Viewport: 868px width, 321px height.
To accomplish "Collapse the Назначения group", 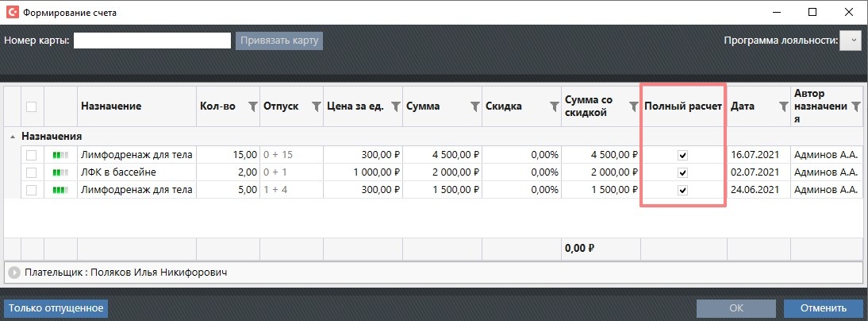I will click(x=12, y=136).
